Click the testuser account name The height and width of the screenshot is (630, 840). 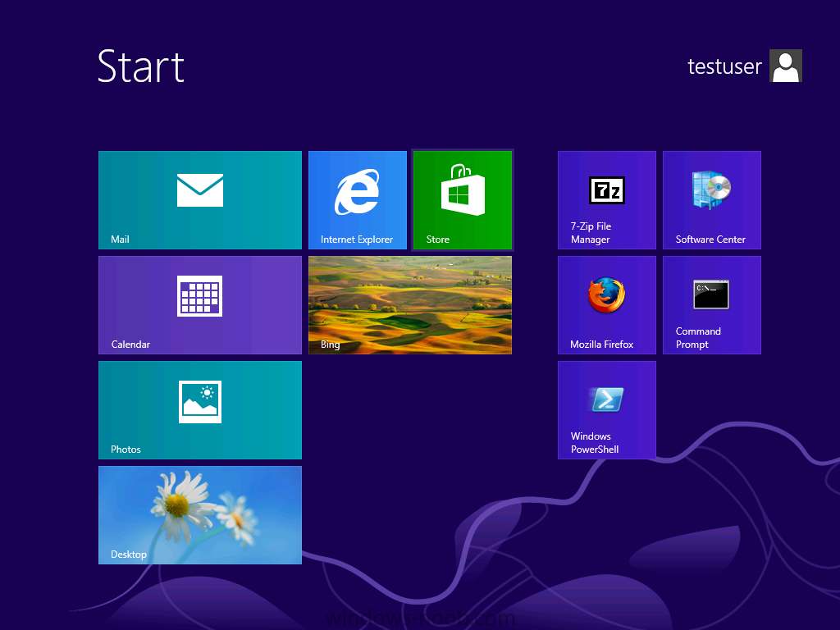(724, 66)
